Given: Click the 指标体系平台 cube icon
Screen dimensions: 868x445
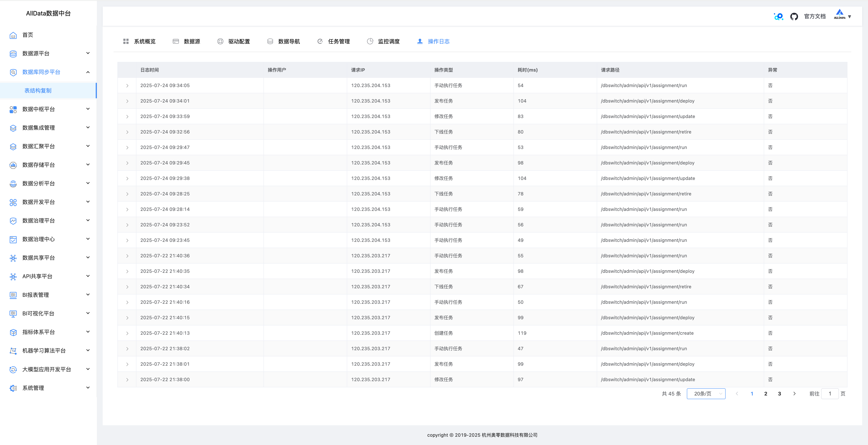Looking at the screenshot, I should pyautogui.click(x=13, y=332).
